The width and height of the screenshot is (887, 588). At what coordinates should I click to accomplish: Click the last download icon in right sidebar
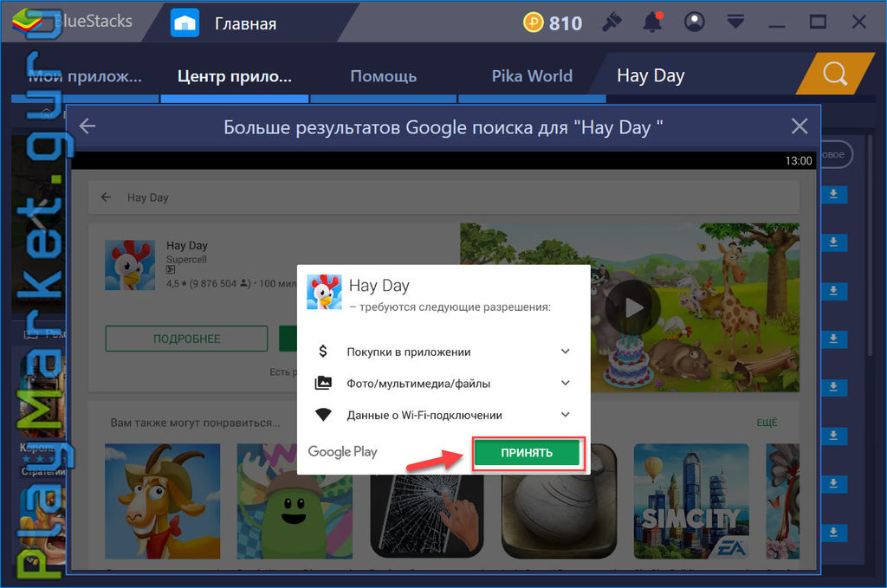833,533
